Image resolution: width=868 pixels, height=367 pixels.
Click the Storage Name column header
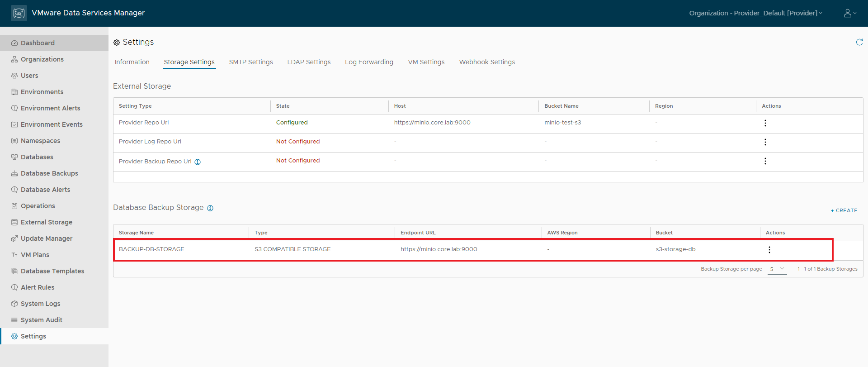click(136, 233)
